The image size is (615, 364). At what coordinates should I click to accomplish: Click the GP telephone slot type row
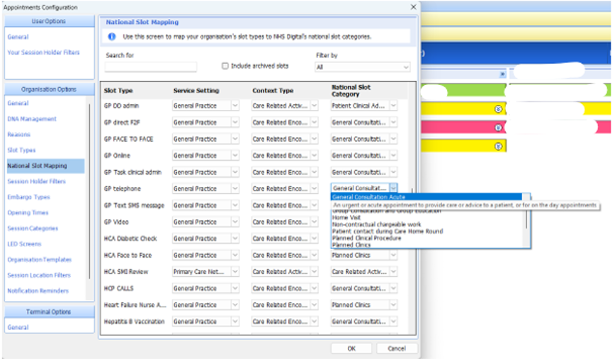click(123, 188)
